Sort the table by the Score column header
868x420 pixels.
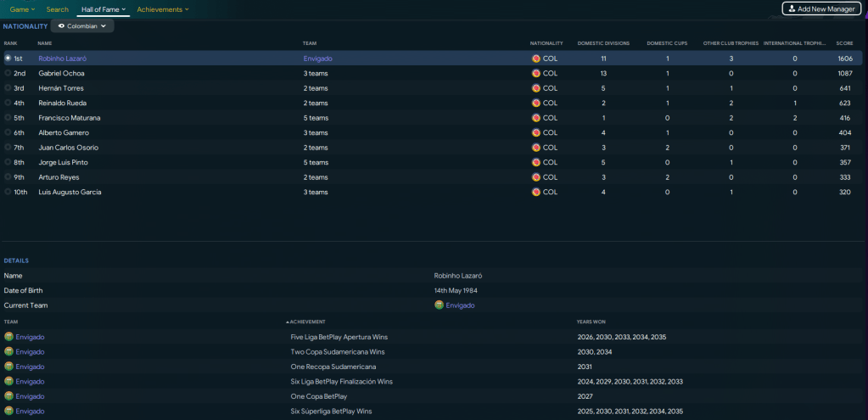click(844, 43)
